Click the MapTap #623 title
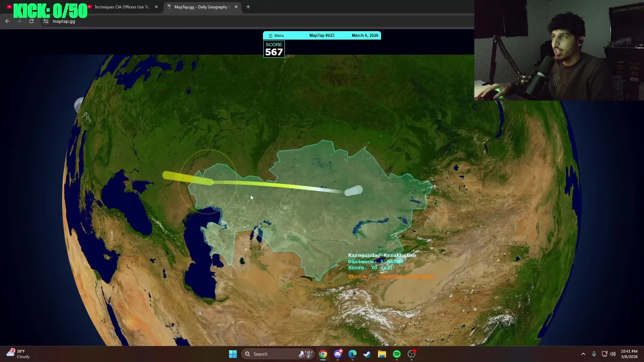This screenshot has width=644, height=362. click(x=321, y=36)
